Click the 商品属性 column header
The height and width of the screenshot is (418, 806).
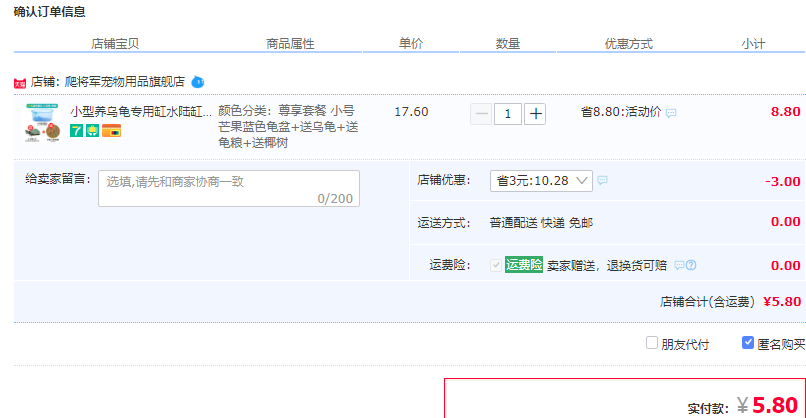290,44
